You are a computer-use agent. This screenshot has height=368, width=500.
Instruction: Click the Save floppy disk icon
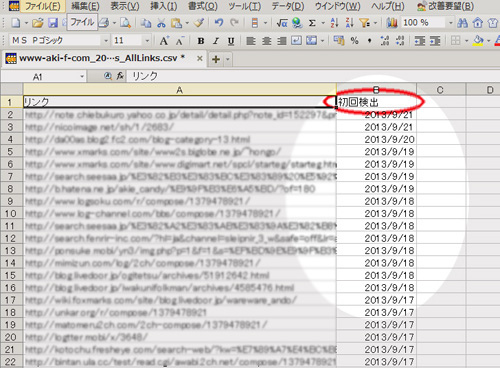(x=53, y=23)
